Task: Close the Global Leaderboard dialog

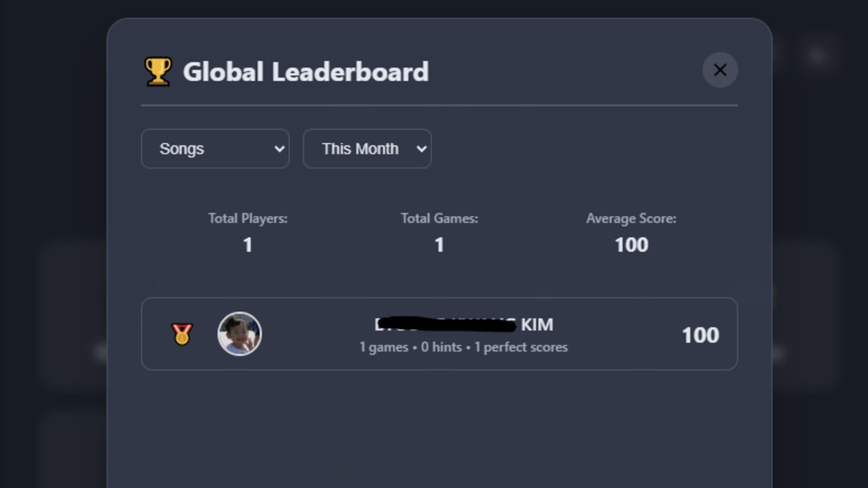Action: [720, 70]
